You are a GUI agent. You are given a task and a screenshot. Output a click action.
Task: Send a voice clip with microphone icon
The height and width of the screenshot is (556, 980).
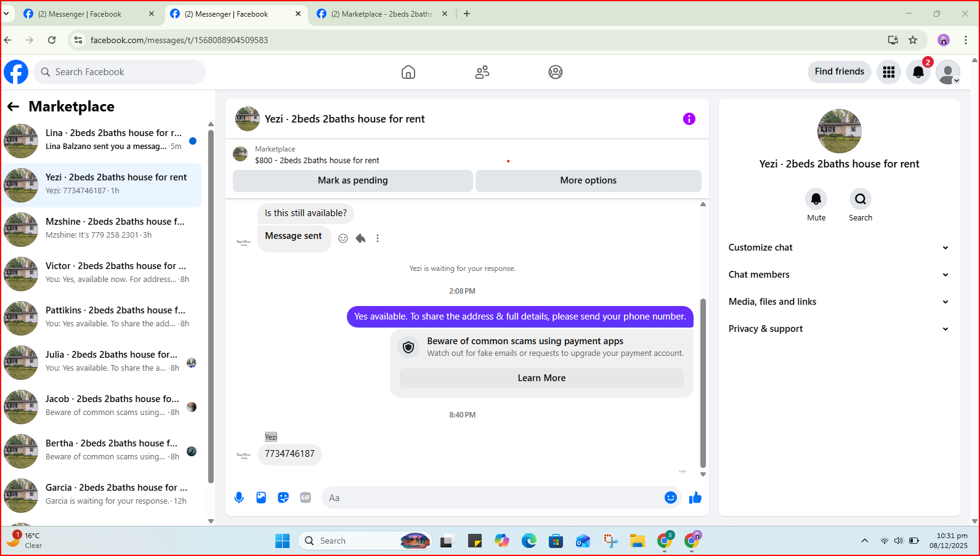click(239, 498)
